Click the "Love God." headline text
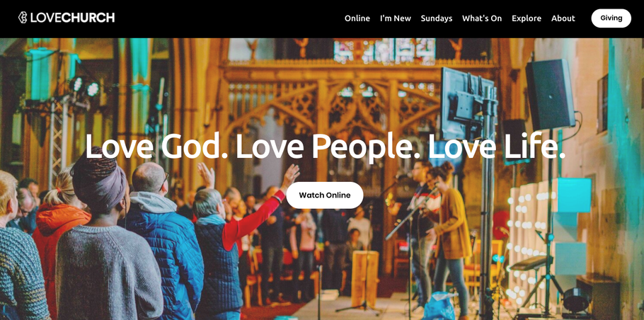Screen dimensions: 644x320 [156, 147]
